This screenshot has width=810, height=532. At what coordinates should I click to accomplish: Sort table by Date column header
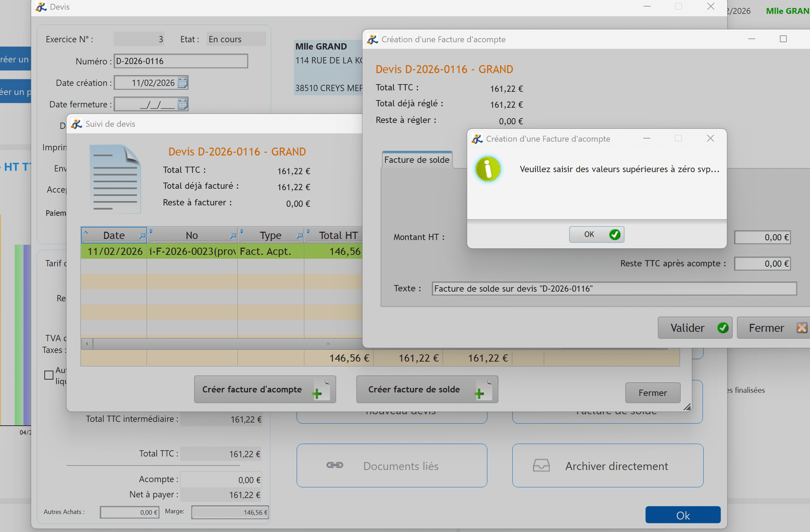coord(114,236)
